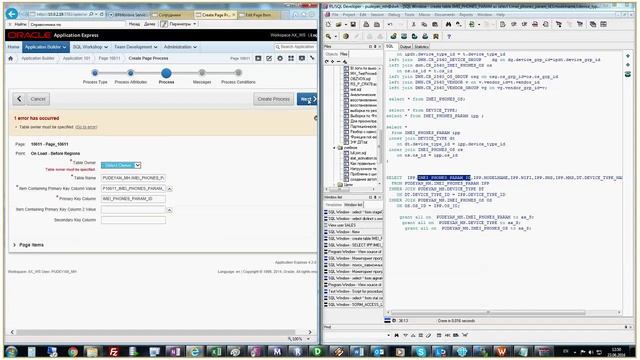Image resolution: width=640 pixels, height=360 pixels.
Task: Open the File menu in PL/SQL Developer
Action: point(335,14)
